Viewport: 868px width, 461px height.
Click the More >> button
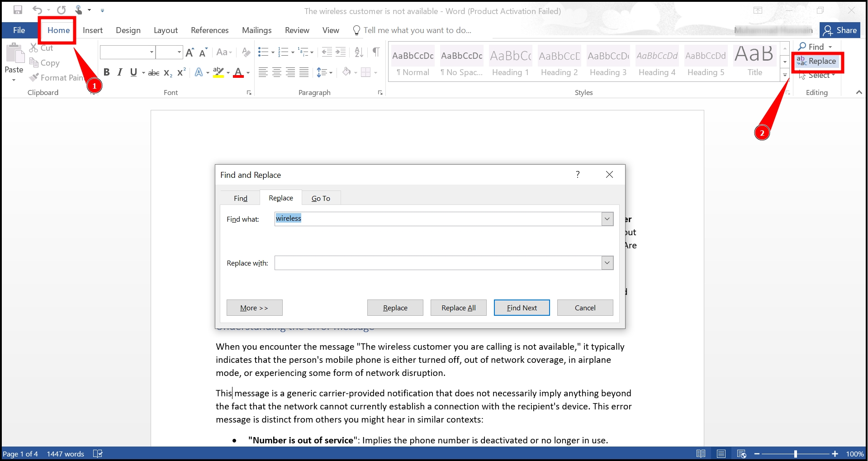tap(254, 308)
